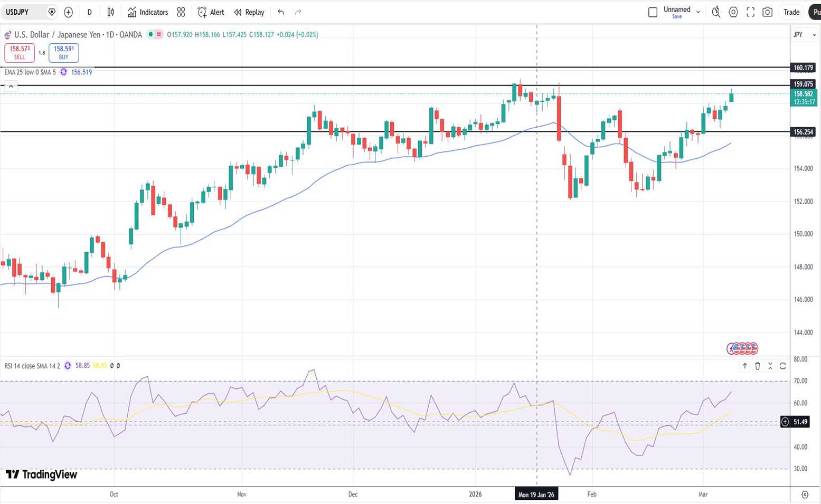
Task: Open the indicator templates grid icon
Action: pos(181,12)
